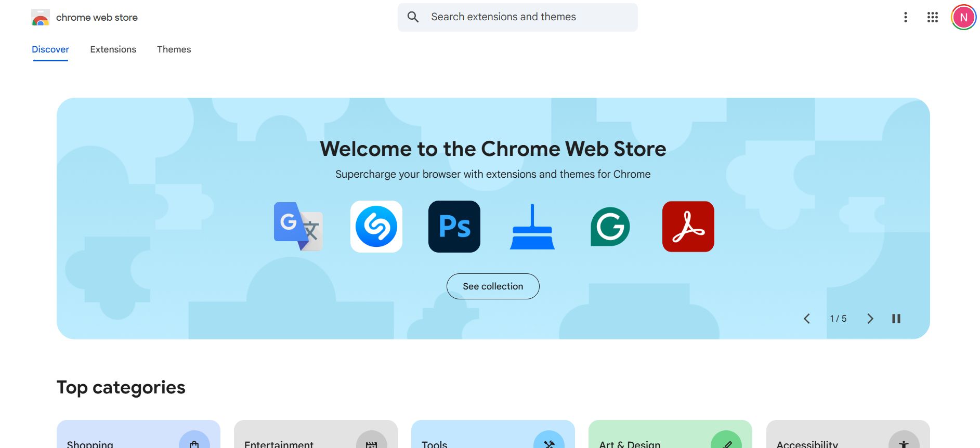Screen dimensions: 980x448
Task: Open the Photoshop Ps extension icon
Action: pyautogui.click(x=454, y=227)
